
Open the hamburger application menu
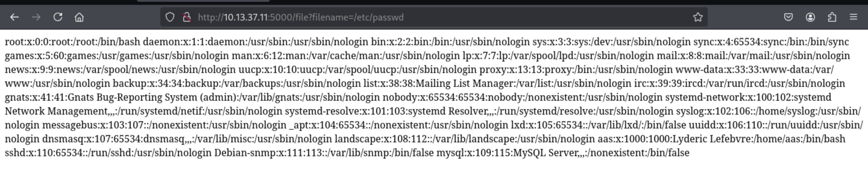[853, 17]
